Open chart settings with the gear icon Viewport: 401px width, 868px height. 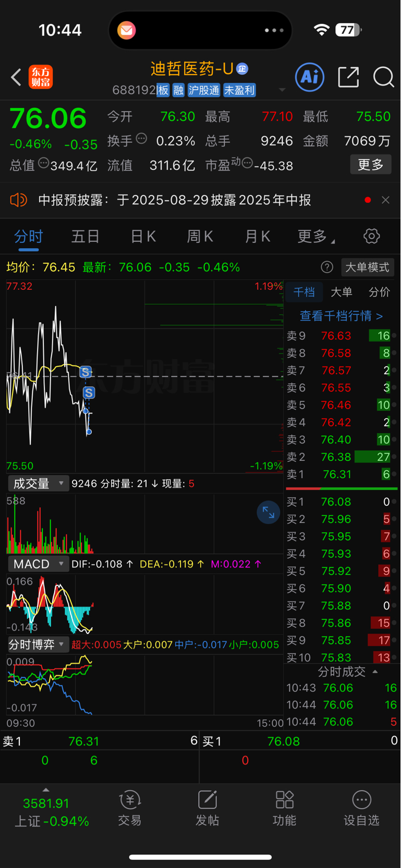click(371, 236)
